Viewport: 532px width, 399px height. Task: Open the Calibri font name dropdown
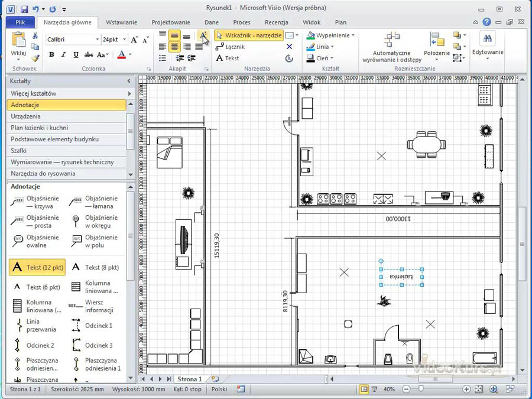[x=97, y=40]
